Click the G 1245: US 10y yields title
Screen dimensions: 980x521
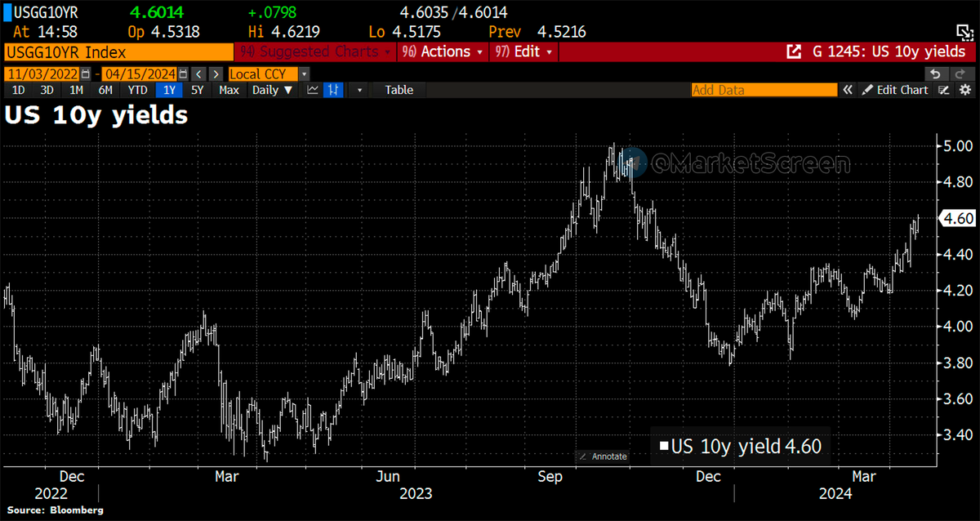889,51
